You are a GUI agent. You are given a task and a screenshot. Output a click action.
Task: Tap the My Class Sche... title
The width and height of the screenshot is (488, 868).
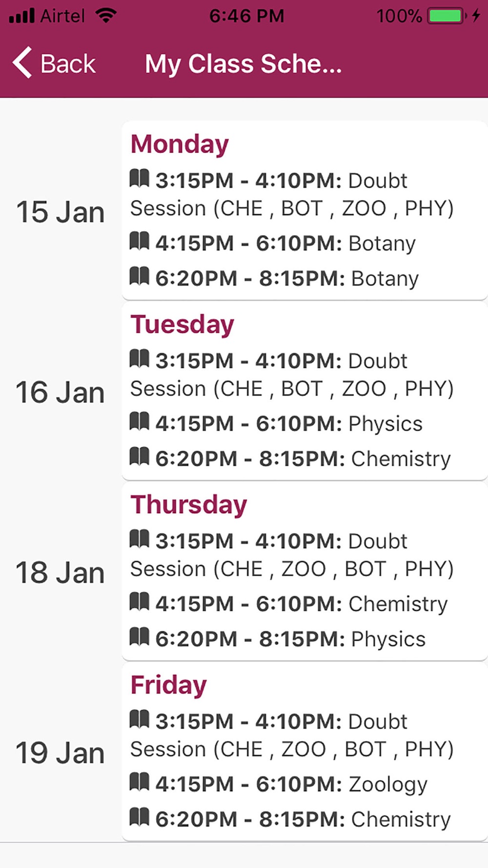[243, 64]
